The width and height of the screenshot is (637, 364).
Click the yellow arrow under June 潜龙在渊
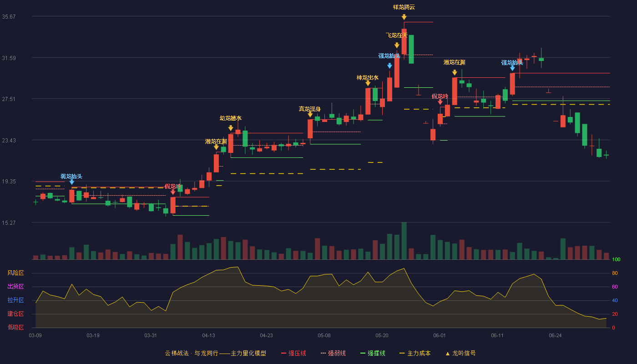pos(455,73)
